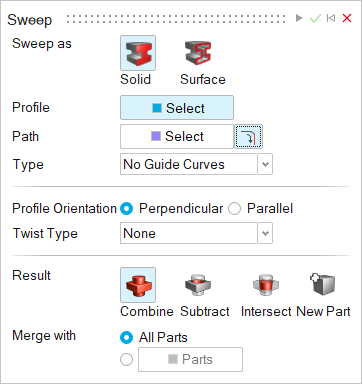362x384 pixels.
Task: Select the Combine result icon
Action: click(x=138, y=285)
